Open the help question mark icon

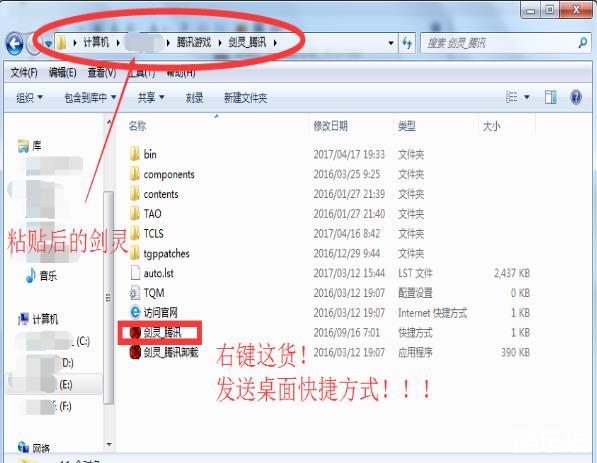pos(576,97)
